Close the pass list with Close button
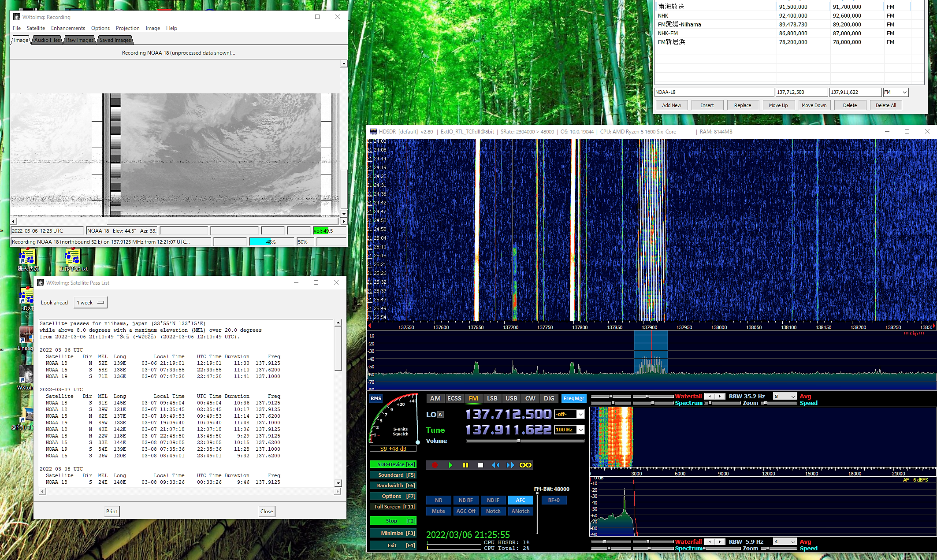This screenshot has height=560, width=937. (267, 512)
